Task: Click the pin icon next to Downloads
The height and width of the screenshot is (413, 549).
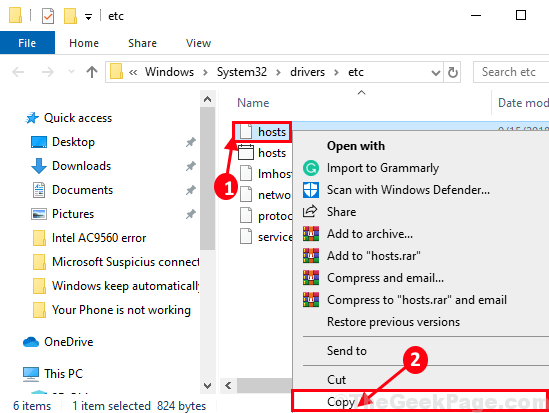Action: (x=190, y=166)
